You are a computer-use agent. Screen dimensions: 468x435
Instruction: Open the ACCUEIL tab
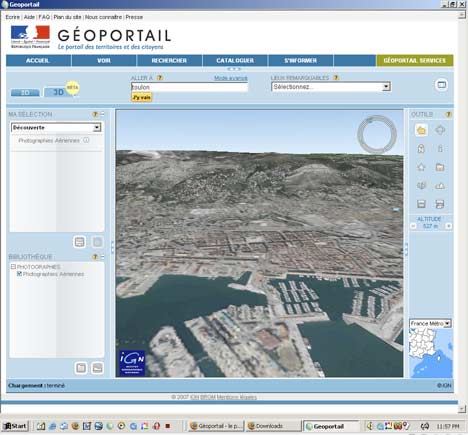[x=38, y=60]
